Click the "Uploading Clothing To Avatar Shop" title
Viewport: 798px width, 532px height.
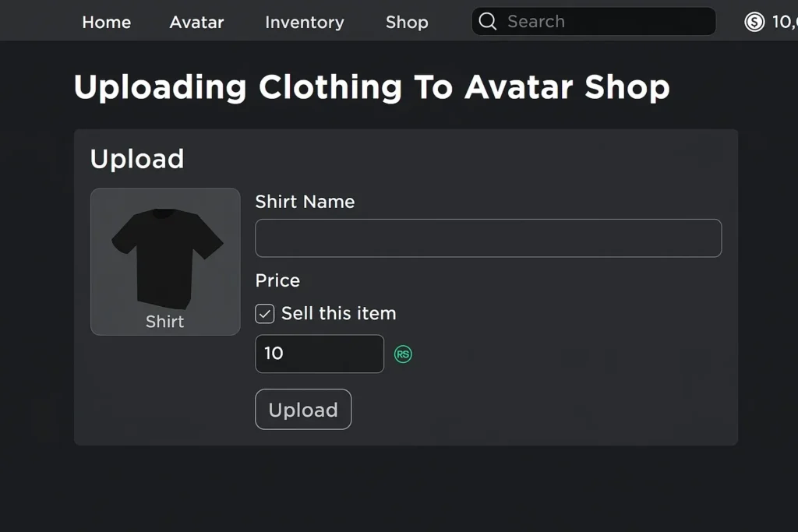(x=372, y=87)
